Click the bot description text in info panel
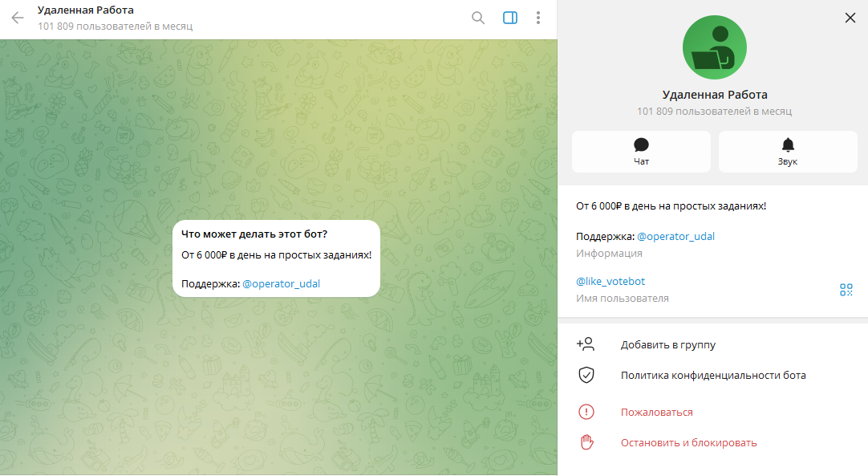 tap(671, 206)
